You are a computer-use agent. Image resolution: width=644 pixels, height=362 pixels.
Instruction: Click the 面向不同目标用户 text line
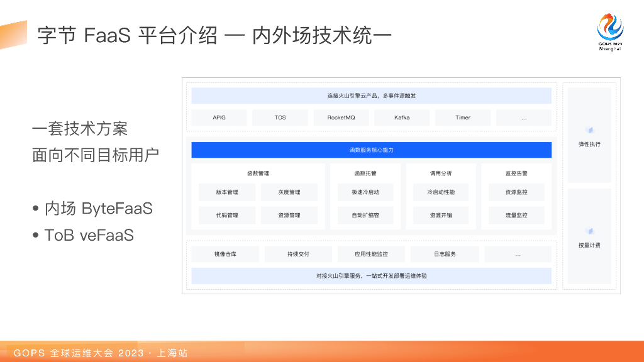point(96,155)
